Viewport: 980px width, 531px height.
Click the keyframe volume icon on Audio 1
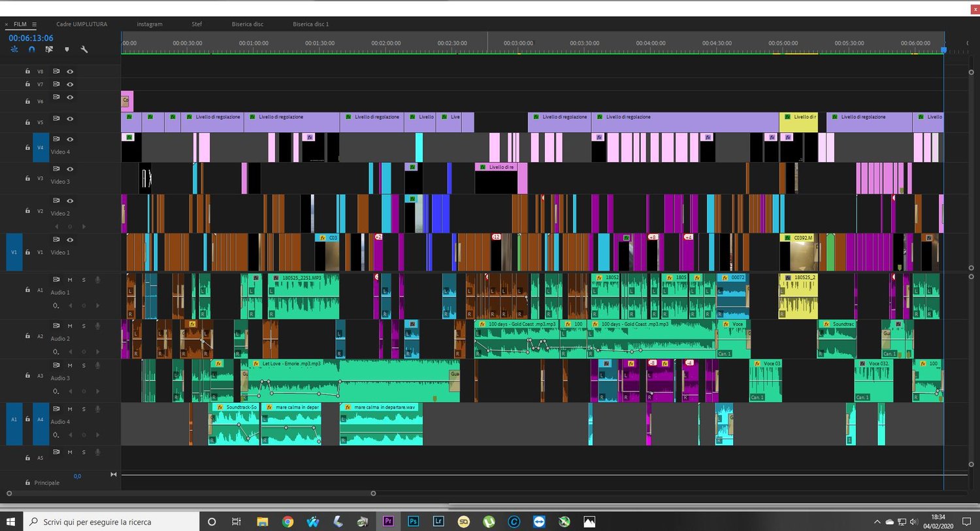(x=56, y=305)
